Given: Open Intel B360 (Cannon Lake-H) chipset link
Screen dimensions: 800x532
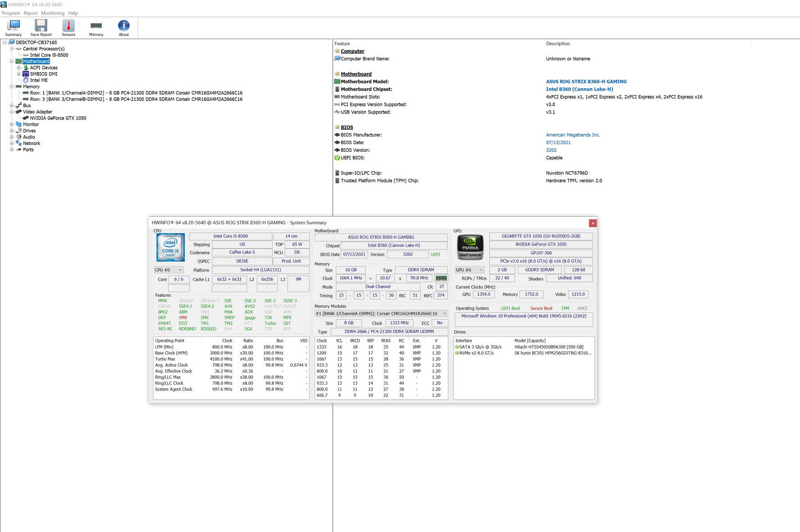Looking at the screenshot, I should [x=579, y=89].
